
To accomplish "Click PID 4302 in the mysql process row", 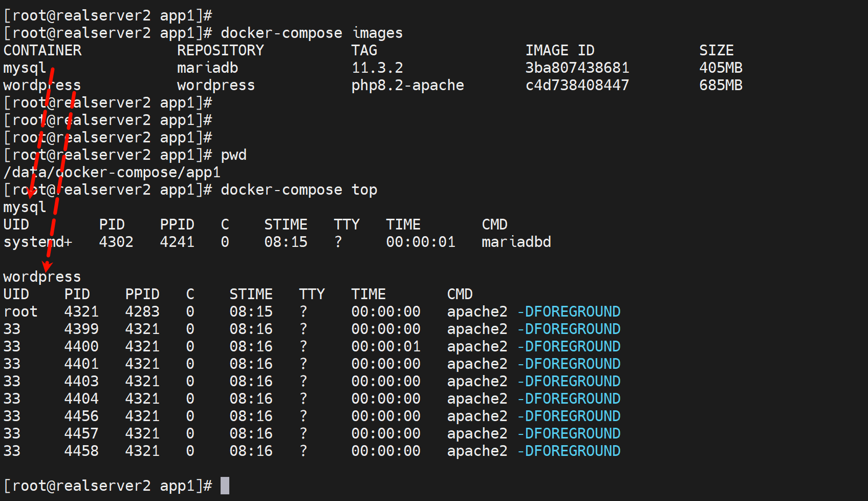I will click(x=116, y=242).
